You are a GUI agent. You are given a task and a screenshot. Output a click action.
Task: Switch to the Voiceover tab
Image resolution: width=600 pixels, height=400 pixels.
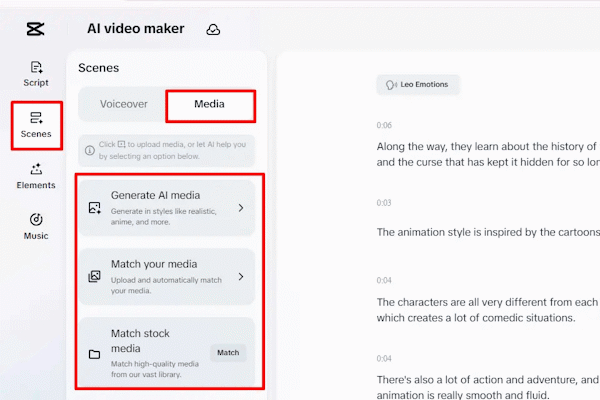(x=123, y=104)
